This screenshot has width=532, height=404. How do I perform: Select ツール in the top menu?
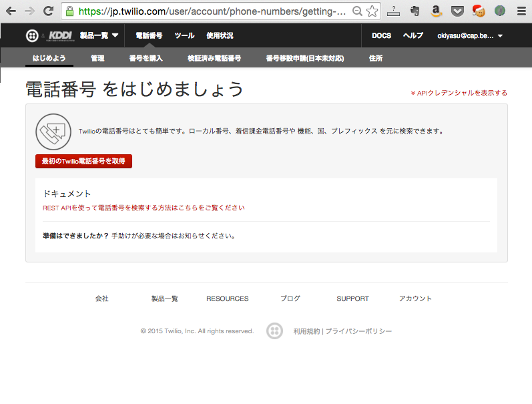(x=184, y=35)
